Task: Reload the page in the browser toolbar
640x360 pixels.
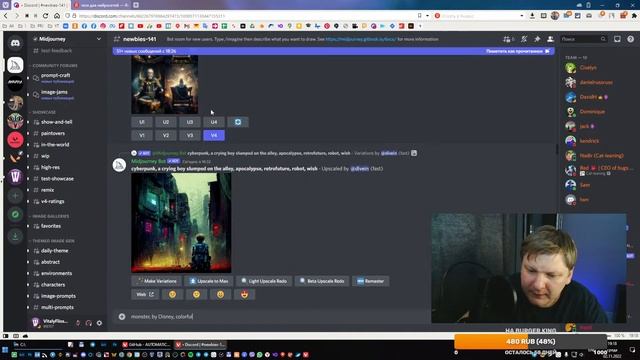Action: click(x=45, y=16)
